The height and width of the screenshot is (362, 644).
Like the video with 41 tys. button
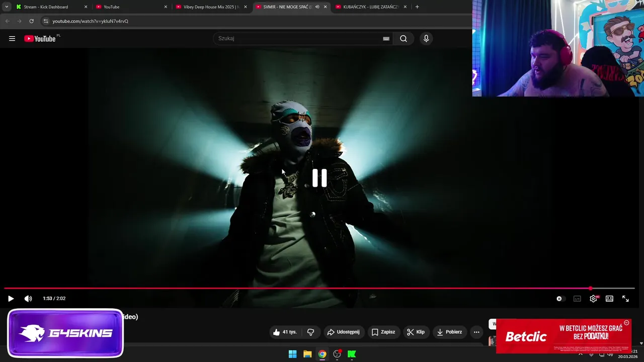coord(285,332)
